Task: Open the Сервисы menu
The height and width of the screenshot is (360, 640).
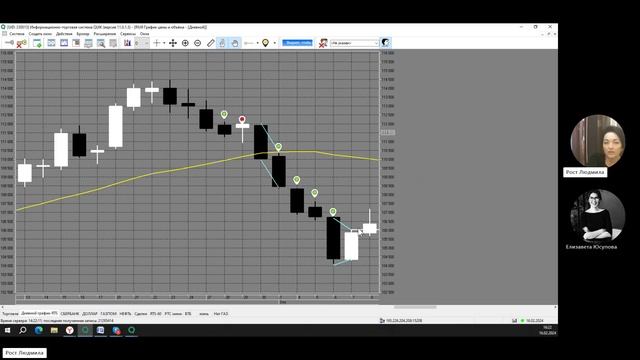Action: (x=128, y=34)
